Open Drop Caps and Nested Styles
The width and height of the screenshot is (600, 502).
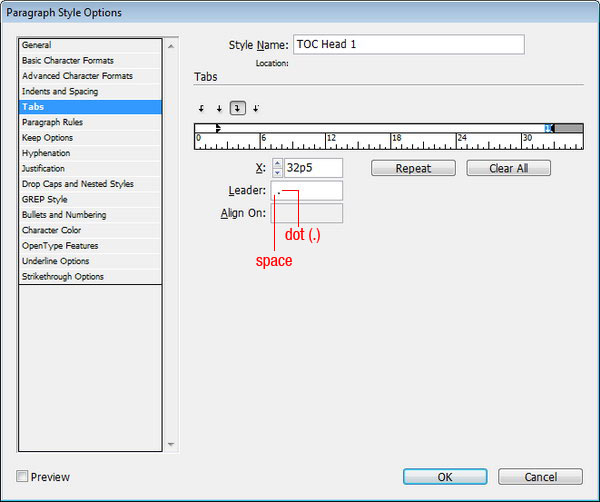point(90,184)
